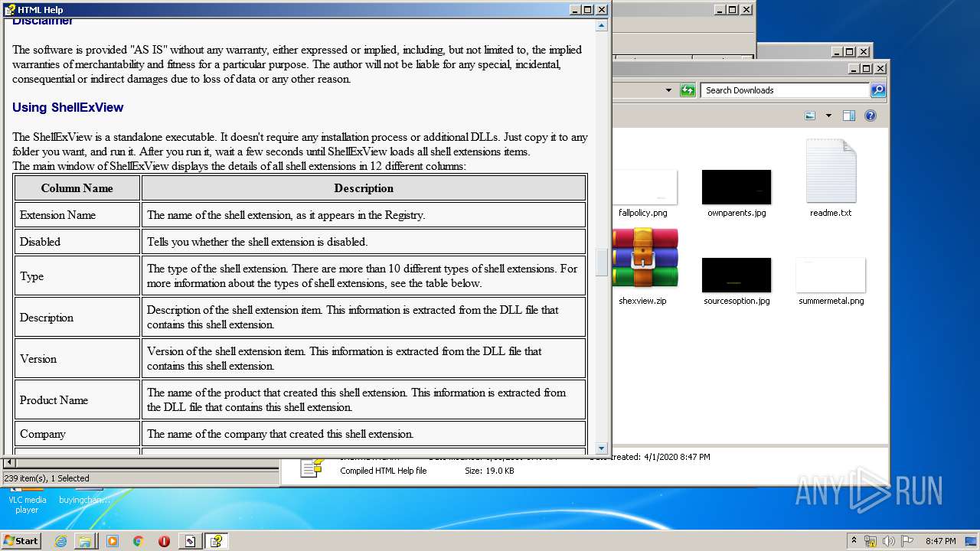The height and width of the screenshot is (551, 980).
Task: Close the Downloads Explorer window
Action: coord(880,69)
